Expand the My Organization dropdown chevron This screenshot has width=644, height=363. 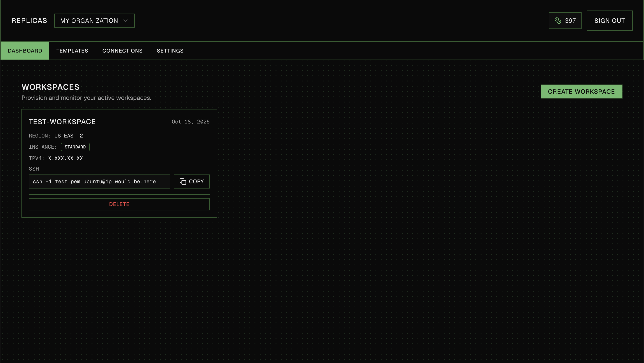[x=126, y=21]
